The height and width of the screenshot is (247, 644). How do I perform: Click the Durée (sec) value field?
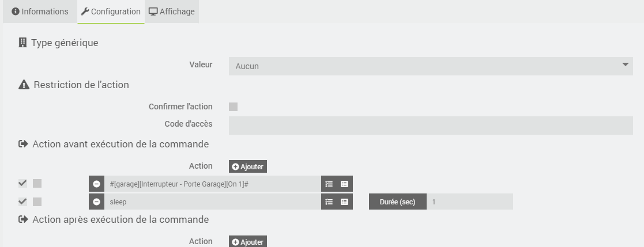click(470, 202)
